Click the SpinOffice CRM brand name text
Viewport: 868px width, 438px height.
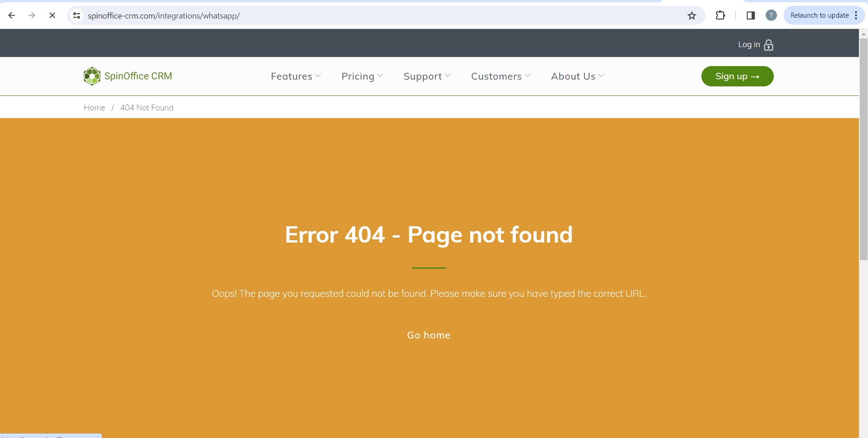tap(138, 76)
